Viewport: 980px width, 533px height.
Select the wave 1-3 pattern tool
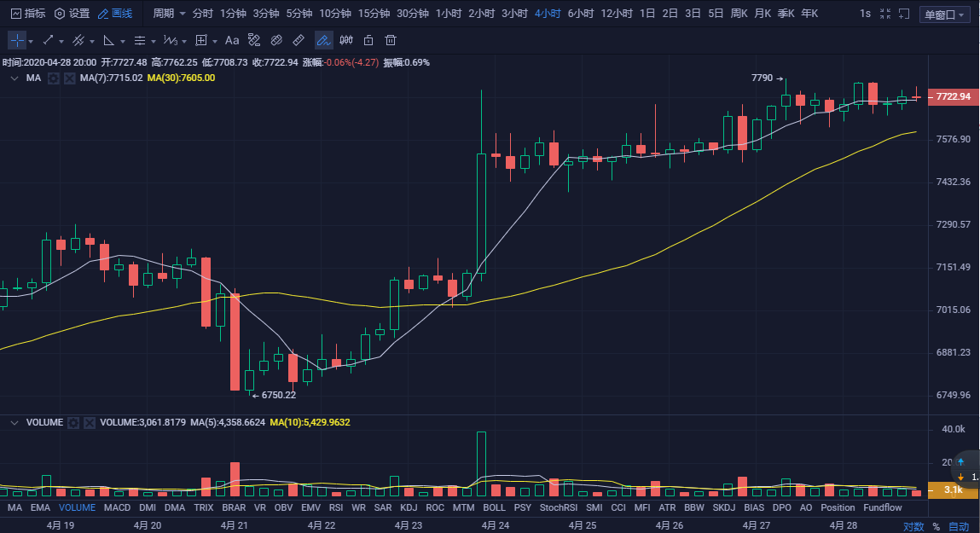[x=170, y=40]
